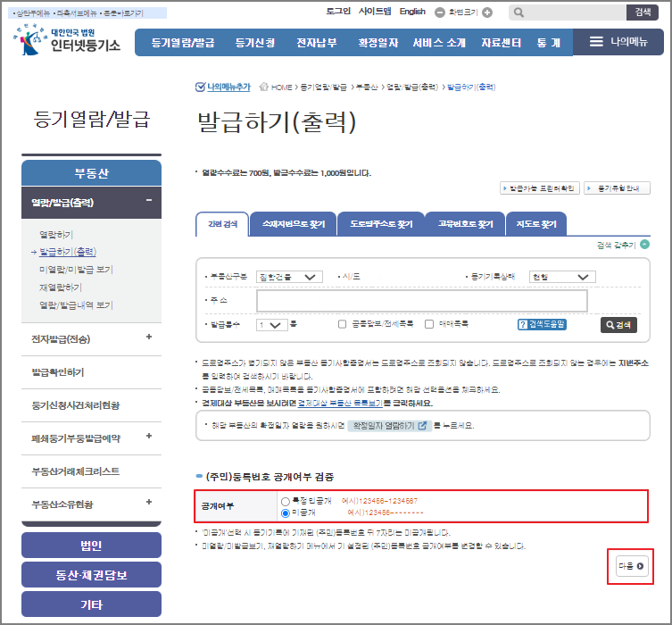This screenshot has height=625, width=672.
Task: Switch language via English link
Action: (412, 12)
